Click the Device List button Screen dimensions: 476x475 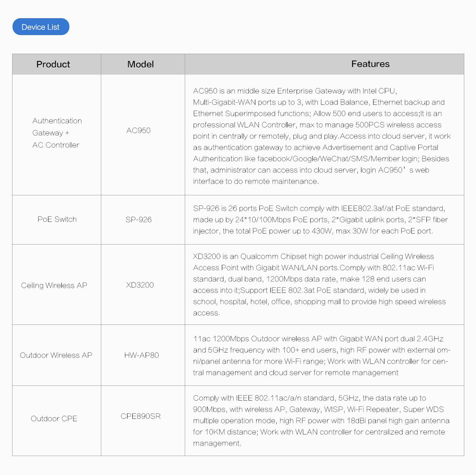tap(41, 27)
